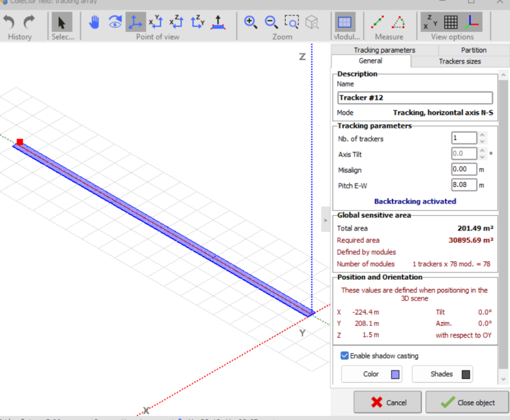The height and width of the screenshot is (420, 510).
Task: Toggle the grid display view option
Action: click(451, 22)
